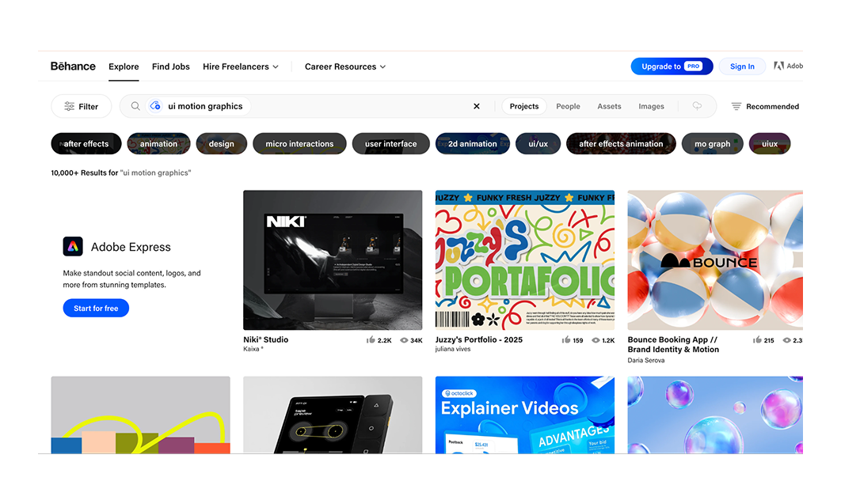This screenshot has height=504, width=841.
Task: Select the ui/ux tag chip
Action: [x=538, y=143]
